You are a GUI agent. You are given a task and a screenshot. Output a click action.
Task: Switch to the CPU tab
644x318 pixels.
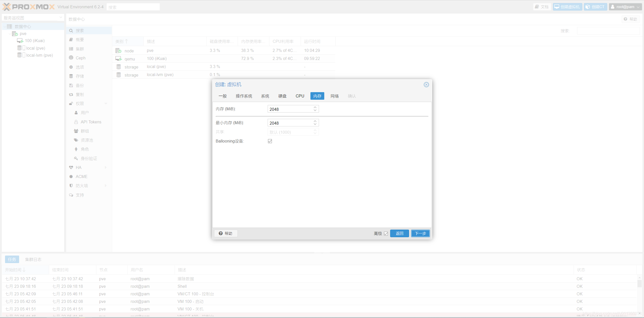coord(300,96)
